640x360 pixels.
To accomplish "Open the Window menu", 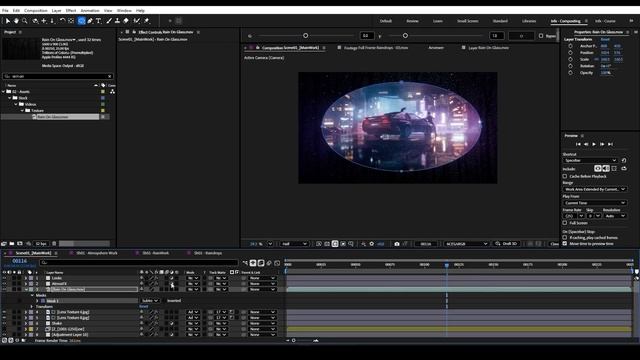I will 124,11.
